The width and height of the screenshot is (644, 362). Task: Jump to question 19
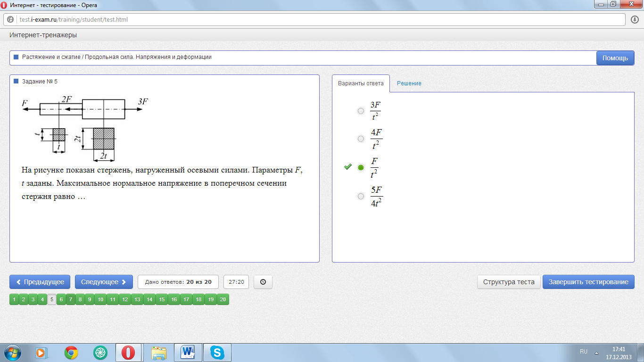pyautogui.click(x=211, y=299)
